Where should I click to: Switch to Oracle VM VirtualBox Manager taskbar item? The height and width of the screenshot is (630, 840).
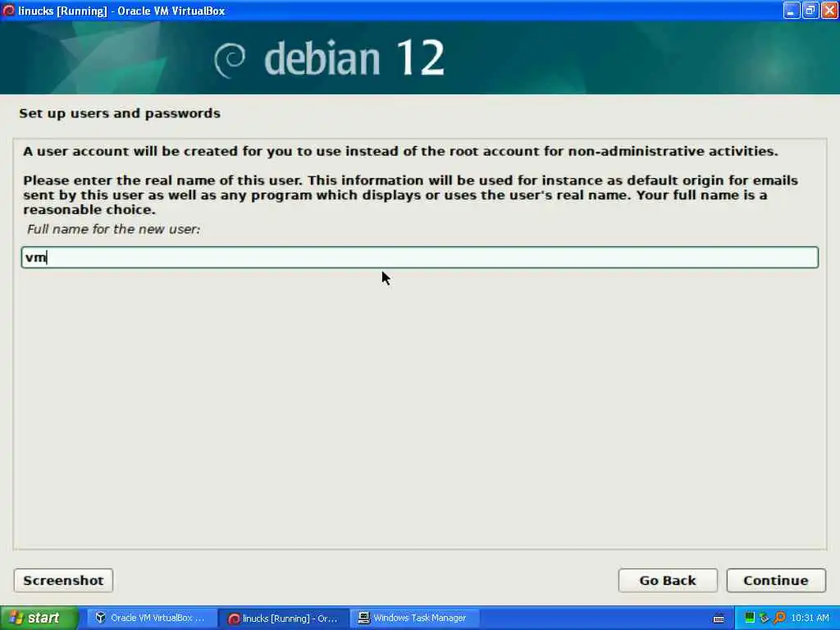tap(152, 618)
